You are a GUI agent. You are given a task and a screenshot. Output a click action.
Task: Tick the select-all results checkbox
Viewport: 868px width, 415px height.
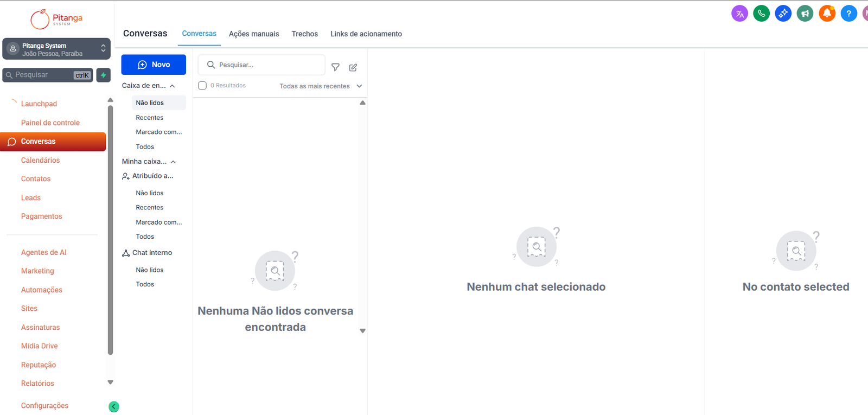202,86
